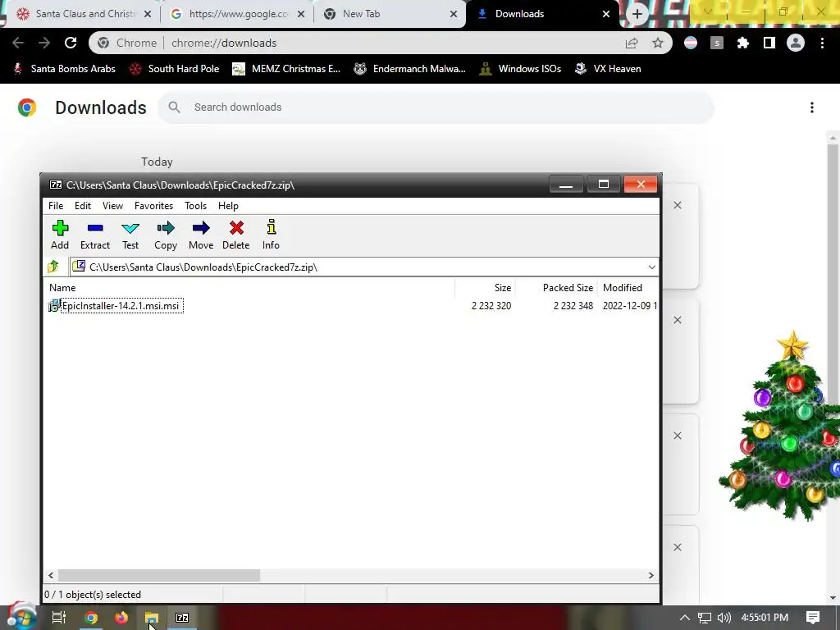
Task: Click the Search downloads field
Action: click(x=436, y=107)
